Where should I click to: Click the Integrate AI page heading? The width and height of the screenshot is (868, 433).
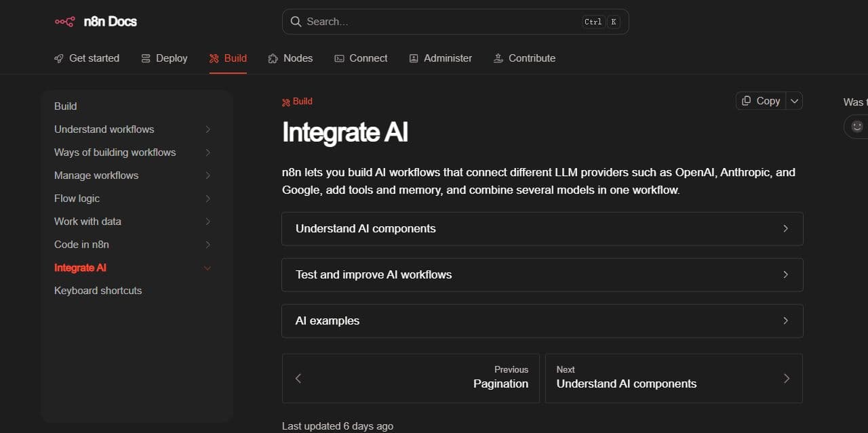(345, 132)
